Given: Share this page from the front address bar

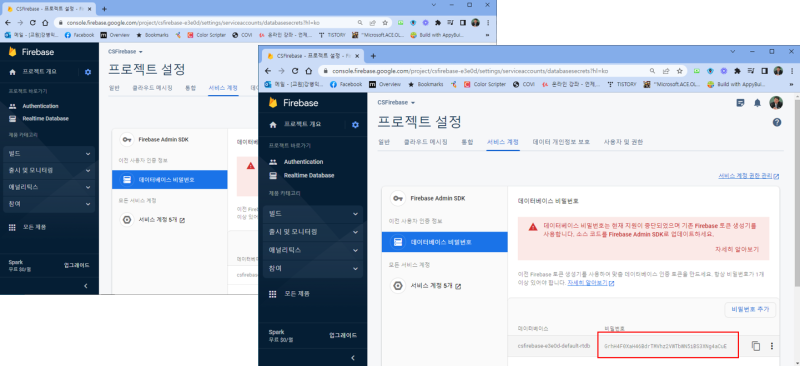Looking at the screenshot, I should (x=666, y=71).
